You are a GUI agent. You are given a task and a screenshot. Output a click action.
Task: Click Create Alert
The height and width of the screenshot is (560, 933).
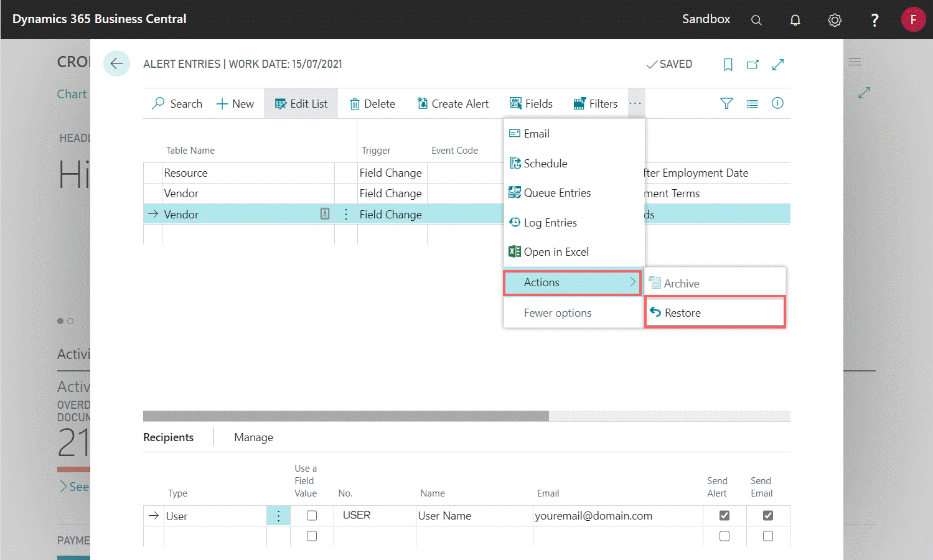(452, 104)
